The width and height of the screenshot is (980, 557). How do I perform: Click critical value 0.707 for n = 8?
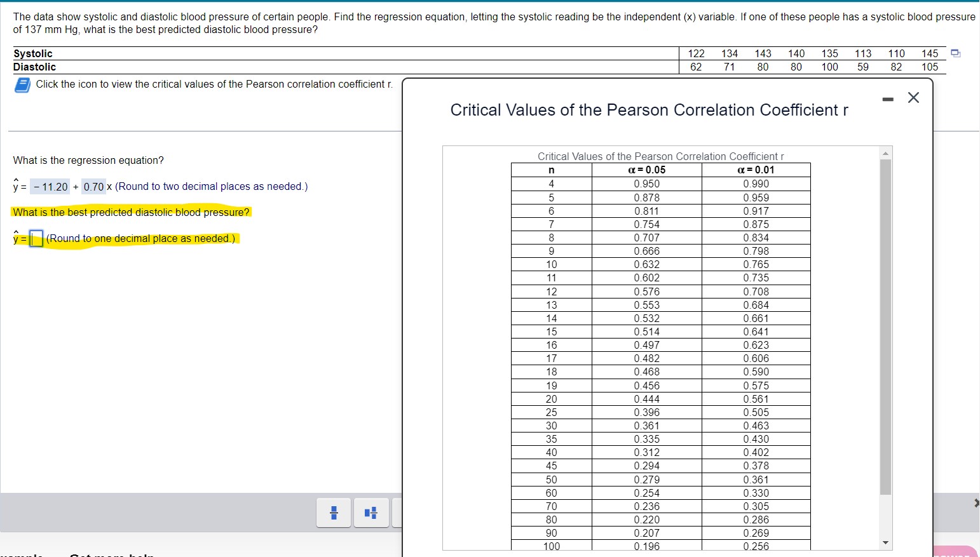coord(647,238)
